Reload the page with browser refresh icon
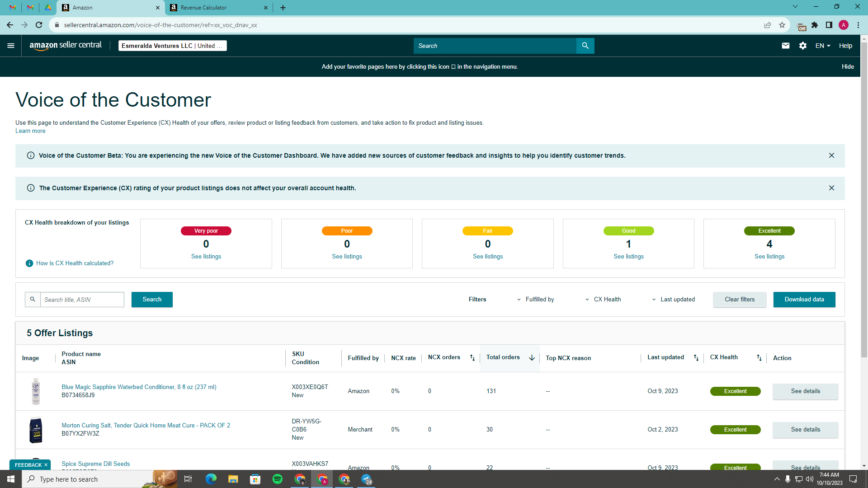Image resolution: width=868 pixels, height=488 pixels. coord(39,25)
